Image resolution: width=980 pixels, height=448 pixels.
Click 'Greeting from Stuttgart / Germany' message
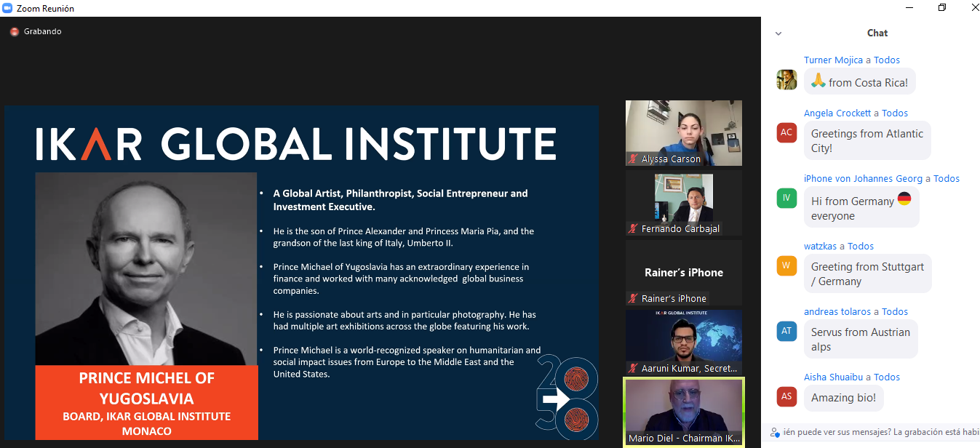click(868, 274)
